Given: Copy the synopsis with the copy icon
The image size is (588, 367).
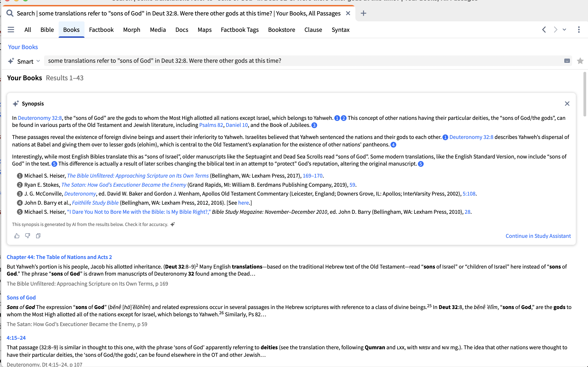Looking at the screenshot, I should tap(38, 236).
